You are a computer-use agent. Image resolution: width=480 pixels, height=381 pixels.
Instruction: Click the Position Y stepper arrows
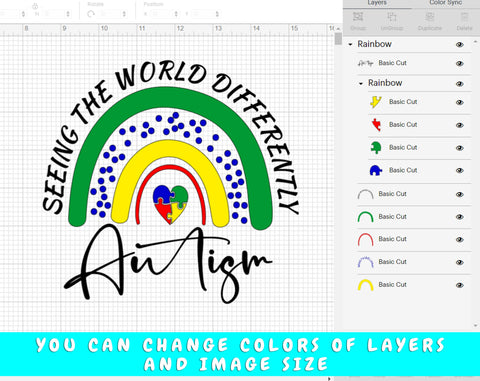(217, 14)
